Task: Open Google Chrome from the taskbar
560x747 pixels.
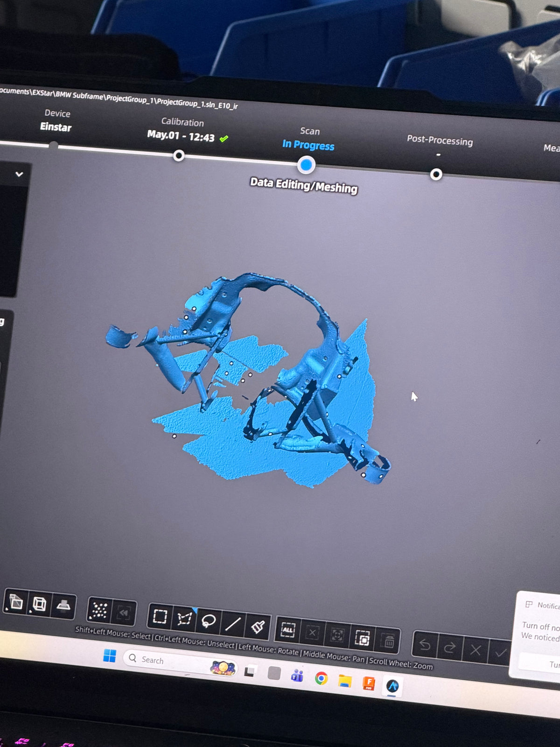Action: pos(321,678)
